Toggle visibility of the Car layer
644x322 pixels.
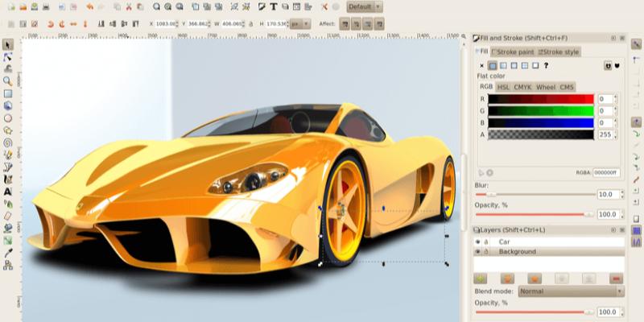coord(477,242)
